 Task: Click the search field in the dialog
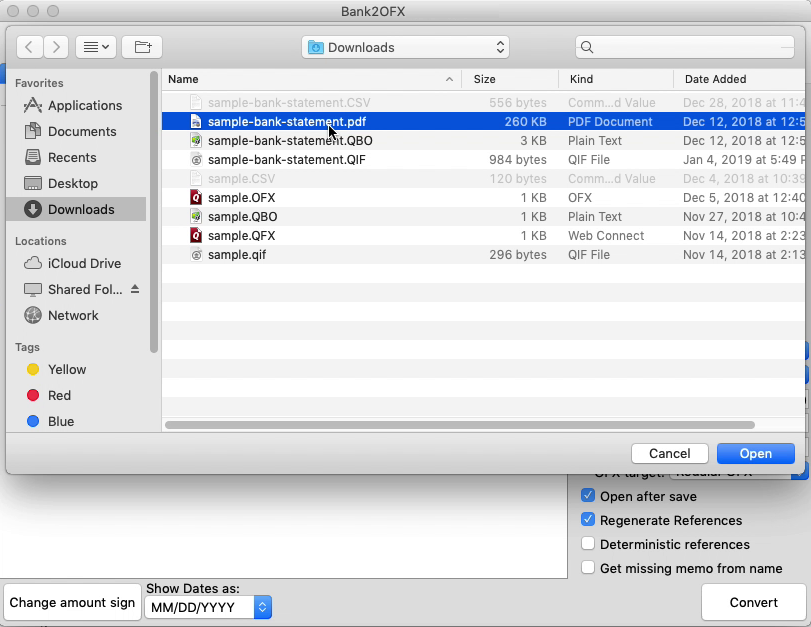tap(685, 47)
